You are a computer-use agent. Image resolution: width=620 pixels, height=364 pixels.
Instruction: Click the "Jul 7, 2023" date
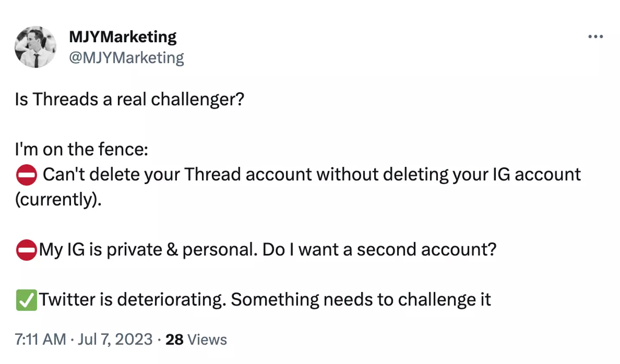click(x=115, y=339)
